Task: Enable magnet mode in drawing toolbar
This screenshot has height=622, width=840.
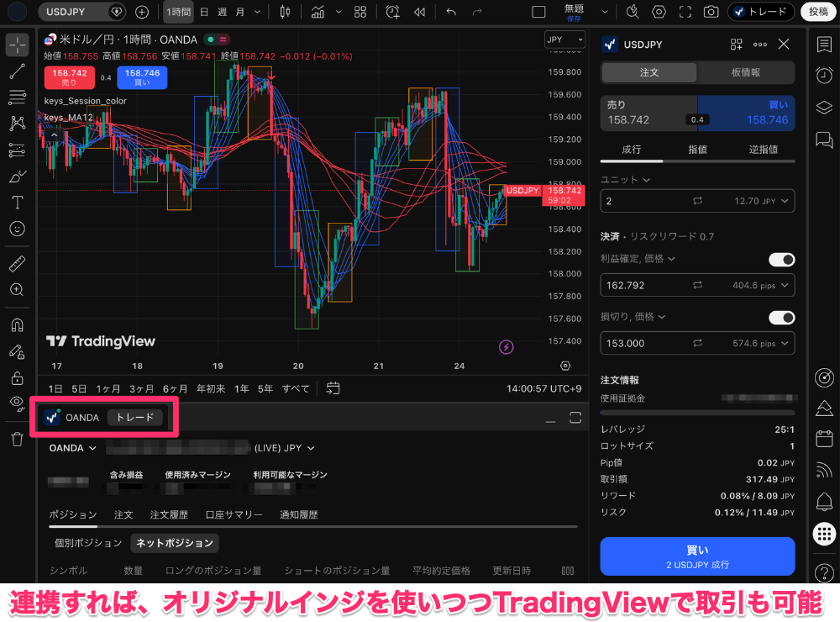Action: click(x=18, y=324)
